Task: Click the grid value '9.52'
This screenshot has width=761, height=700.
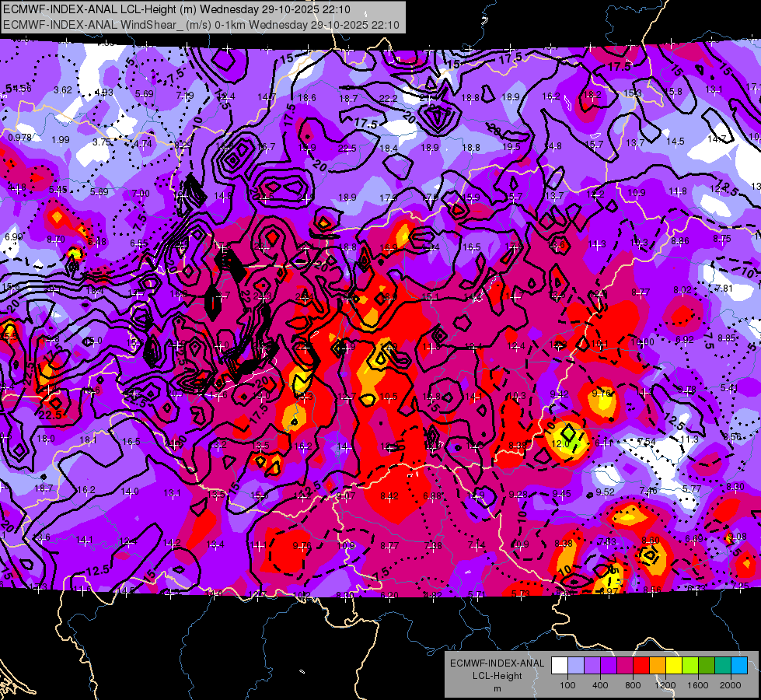Action: click(606, 492)
